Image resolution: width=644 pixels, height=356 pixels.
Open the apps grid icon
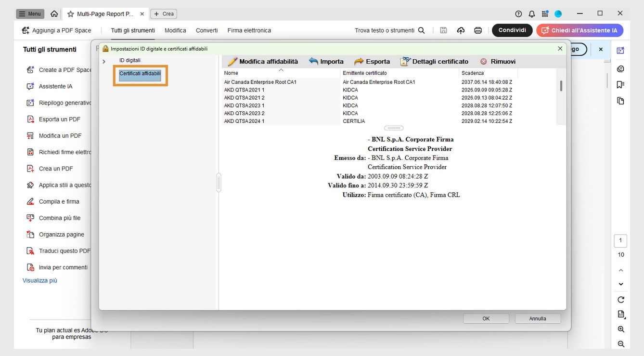pos(545,14)
